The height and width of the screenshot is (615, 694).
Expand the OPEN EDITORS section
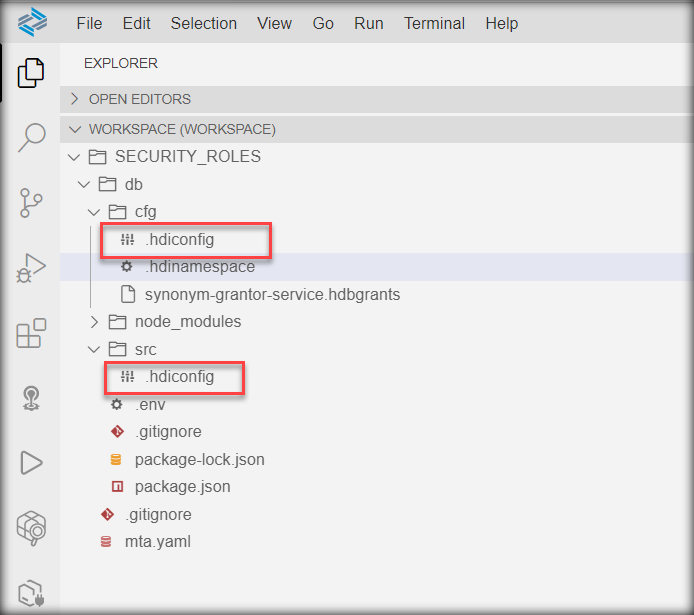[74, 99]
